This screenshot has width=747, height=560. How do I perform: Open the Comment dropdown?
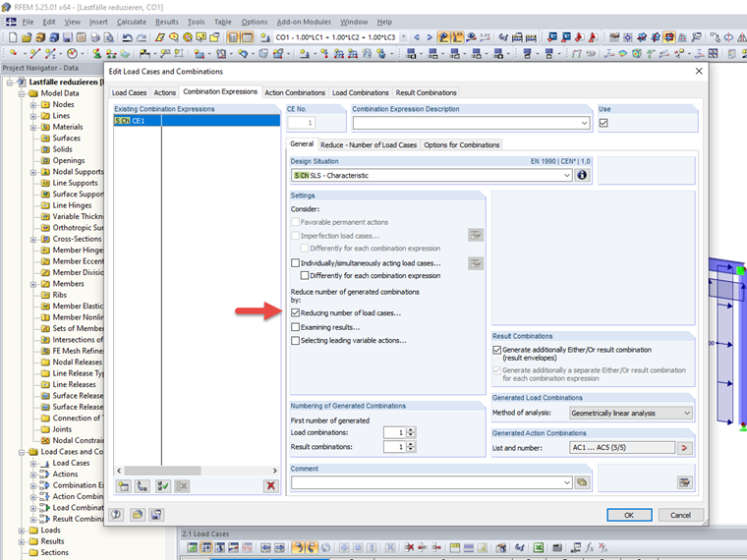[566, 482]
